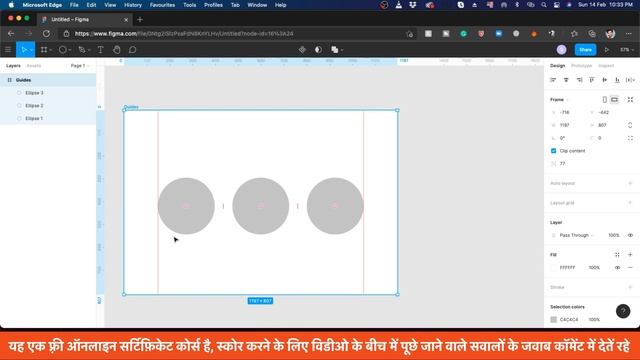Open the Pass Through blend mode dropdown
This screenshot has height=360, width=640.
coord(576,236)
